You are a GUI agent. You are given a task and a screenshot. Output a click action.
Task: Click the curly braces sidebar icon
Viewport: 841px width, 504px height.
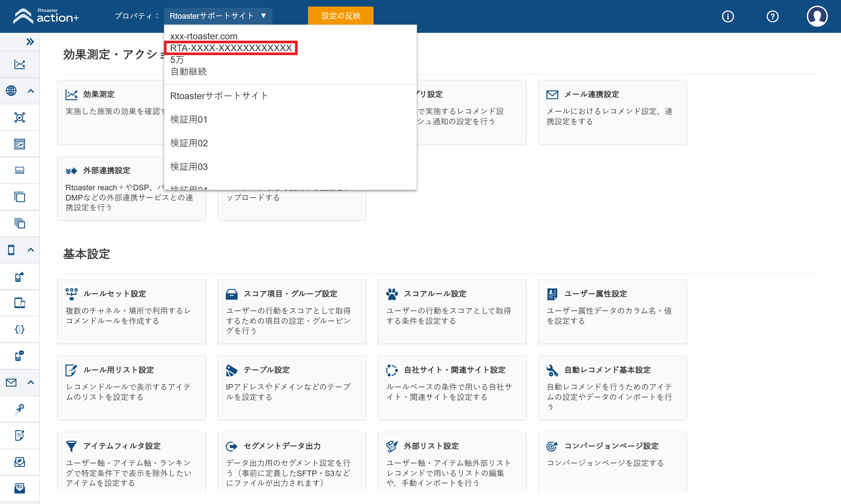(20, 329)
